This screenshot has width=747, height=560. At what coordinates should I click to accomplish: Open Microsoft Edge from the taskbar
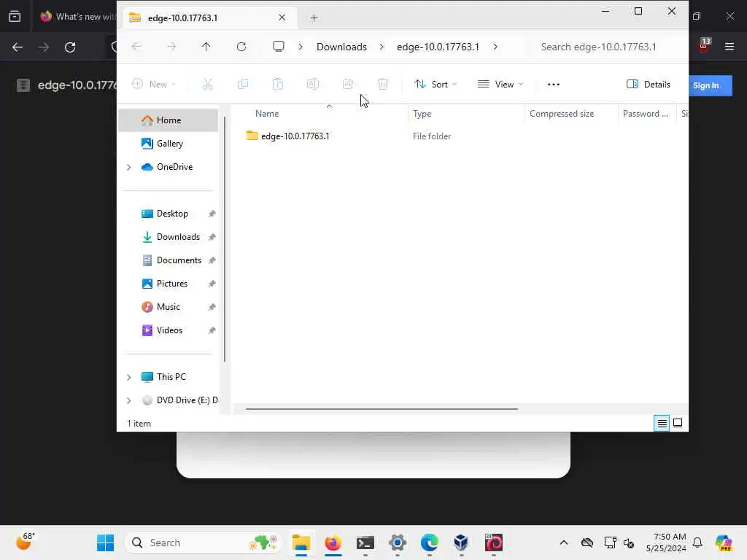429,542
